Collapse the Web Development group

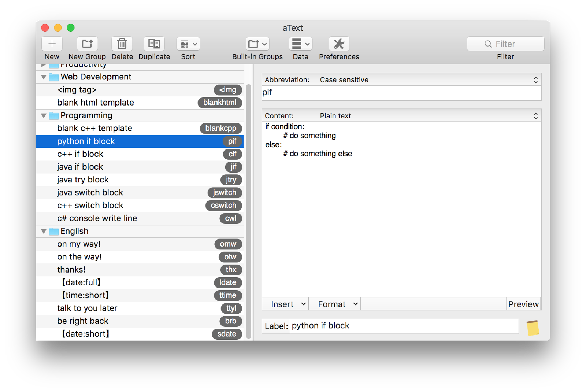44,77
